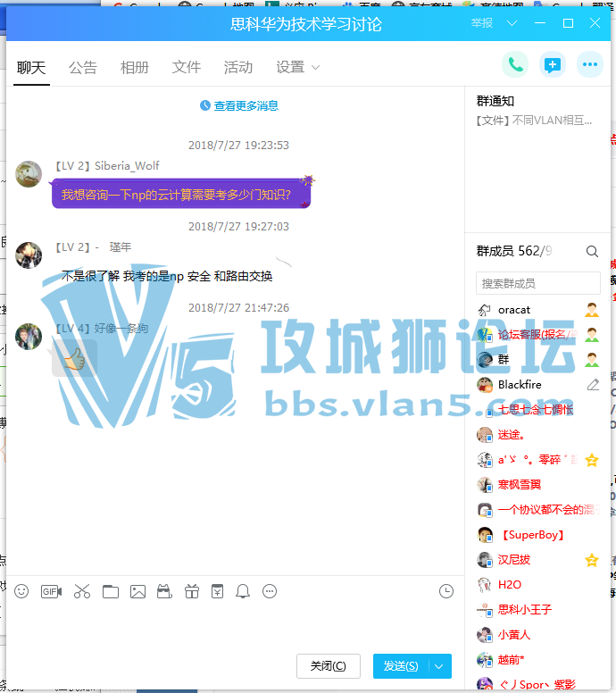Open the 活动 tab
The height and width of the screenshot is (693, 616).
pyautogui.click(x=238, y=68)
